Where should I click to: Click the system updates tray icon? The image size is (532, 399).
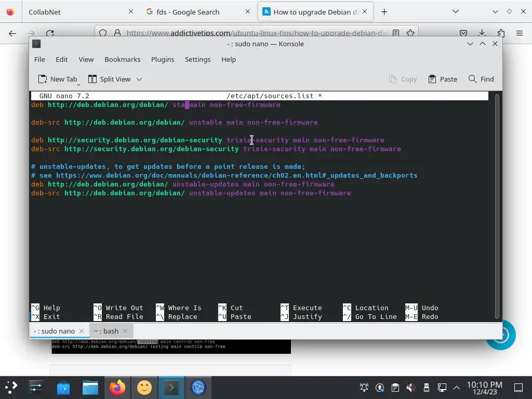click(x=380, y=387)
